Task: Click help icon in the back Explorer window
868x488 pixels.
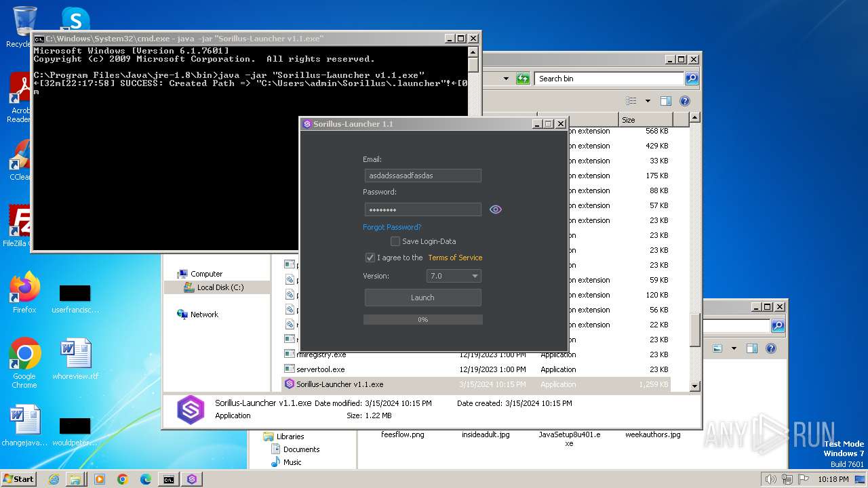Action: click(x=771, y=348)
